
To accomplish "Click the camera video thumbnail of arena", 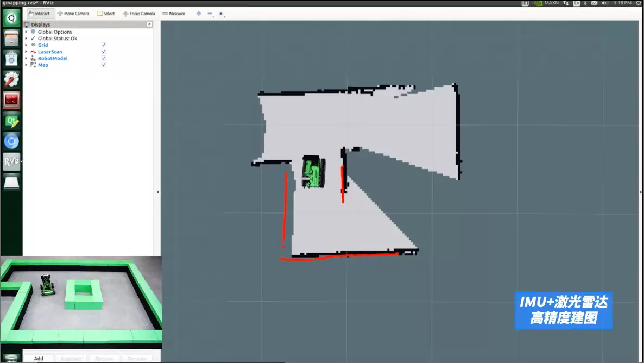I will [81, 302].
